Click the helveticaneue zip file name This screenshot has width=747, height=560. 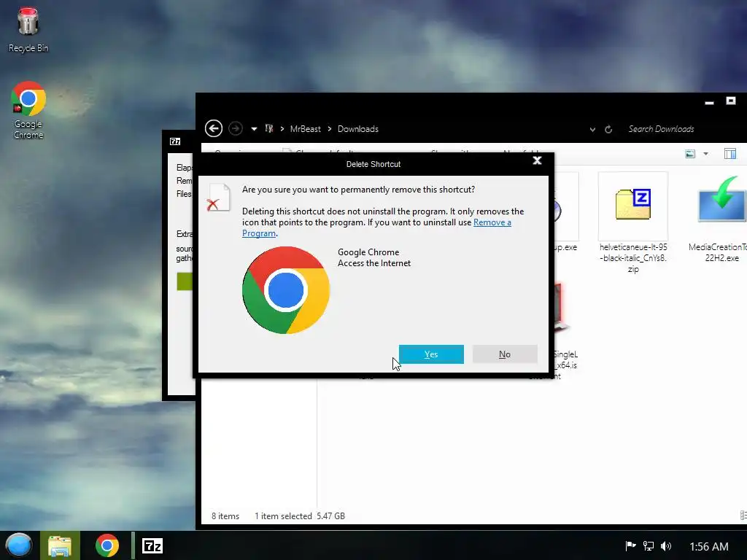click(633, 258)
